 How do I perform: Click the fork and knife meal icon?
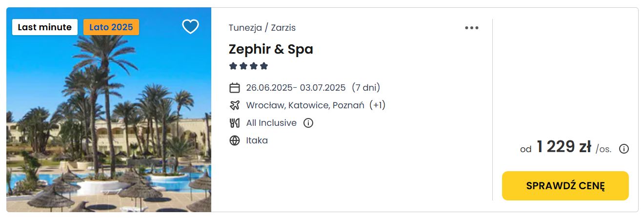click(x=235, y=123)
